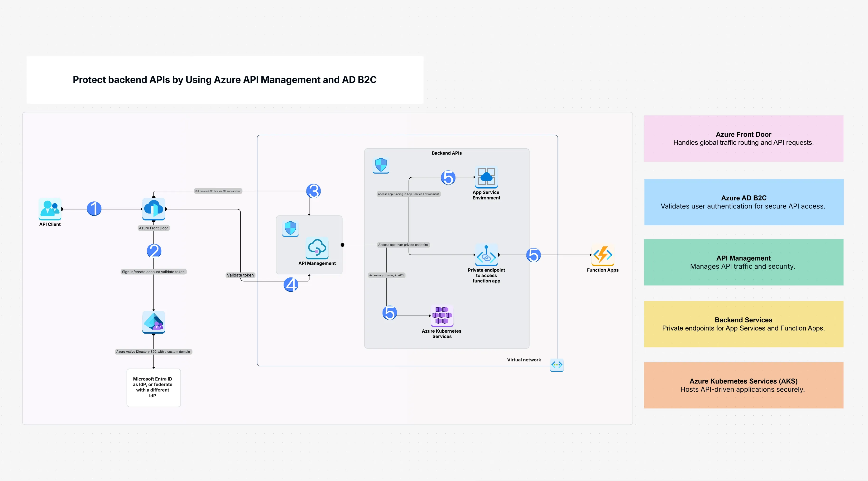The image size is (868, 481).
Task: Click the blue Azure AD B2C note
Action: click(x=744, y=202)
